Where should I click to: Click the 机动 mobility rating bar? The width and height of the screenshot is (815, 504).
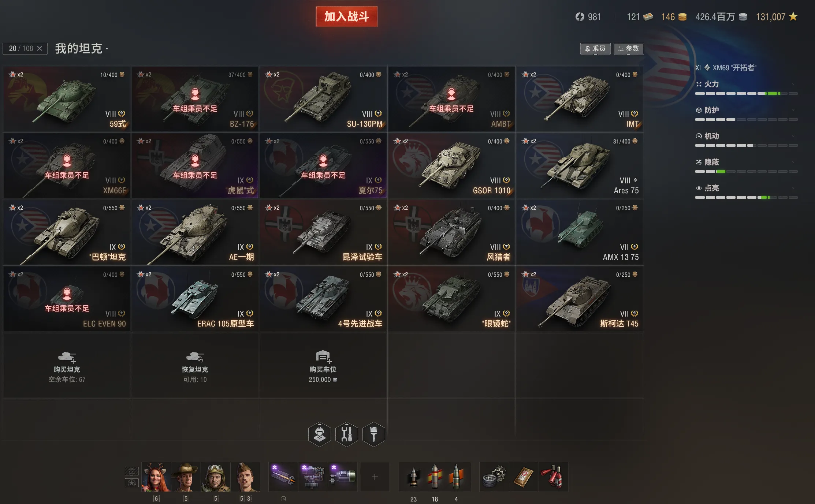click(746, 146)
